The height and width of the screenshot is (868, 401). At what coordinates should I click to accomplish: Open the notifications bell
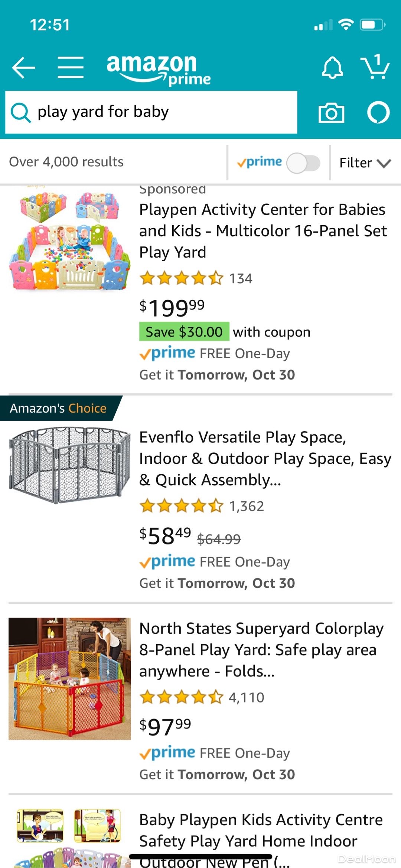click(332, 68)
